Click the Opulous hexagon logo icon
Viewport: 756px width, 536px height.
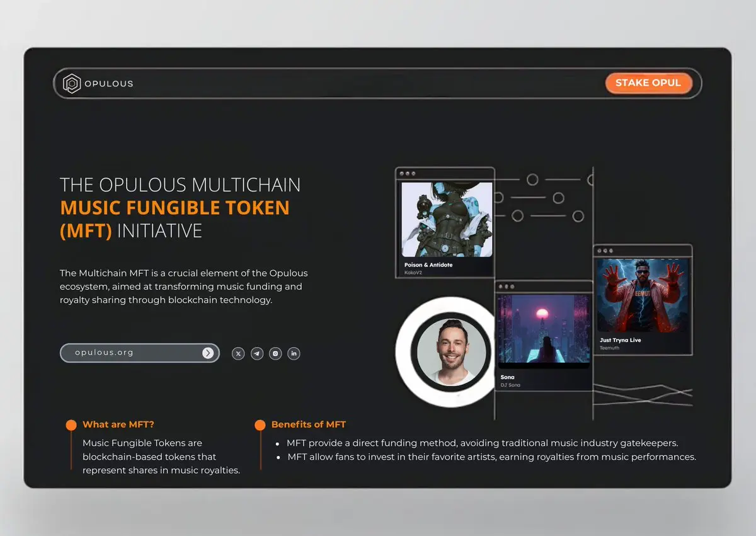72,83
